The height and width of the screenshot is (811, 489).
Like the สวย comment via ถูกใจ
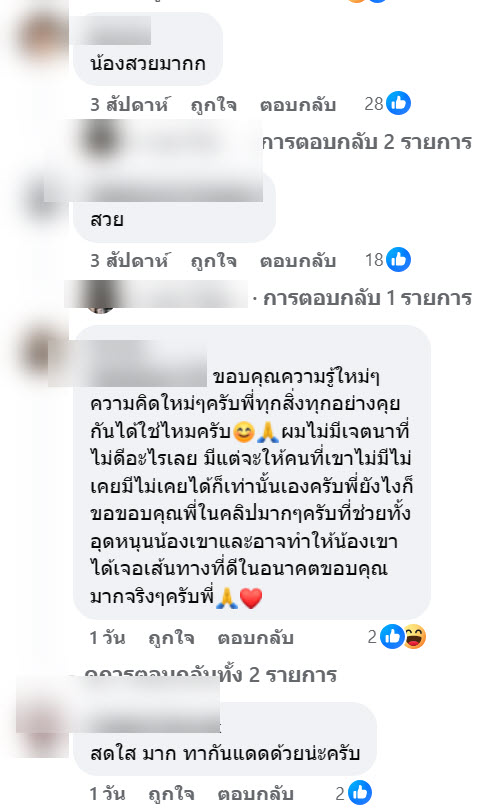213,261
